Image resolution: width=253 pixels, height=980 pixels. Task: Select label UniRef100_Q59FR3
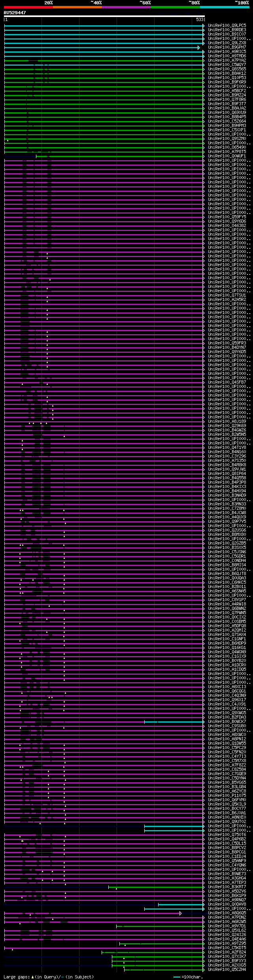click(x=227, y=343)
